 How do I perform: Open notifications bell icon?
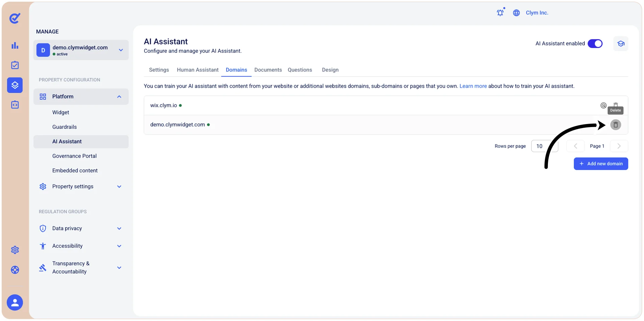point(500,12)
